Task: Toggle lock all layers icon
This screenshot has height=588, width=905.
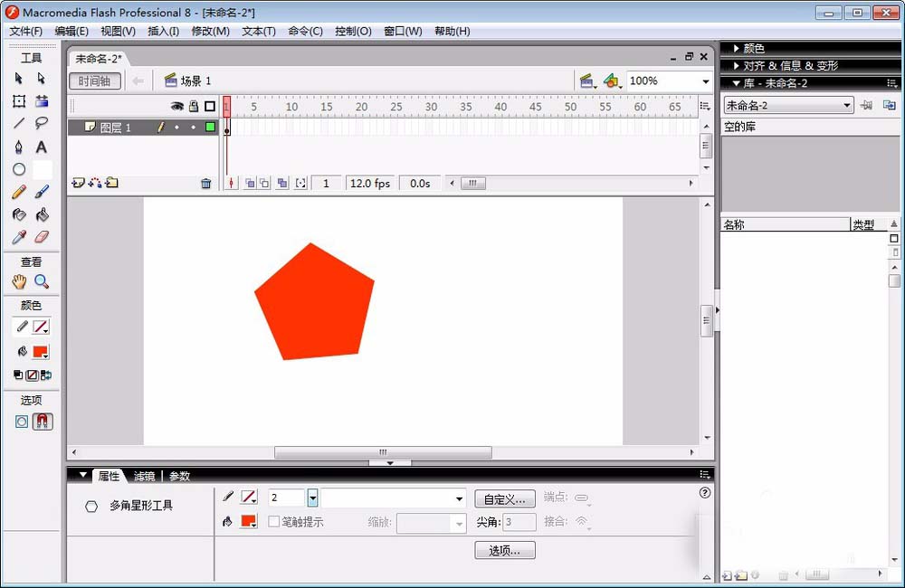Action: click(x=194, y=106)
